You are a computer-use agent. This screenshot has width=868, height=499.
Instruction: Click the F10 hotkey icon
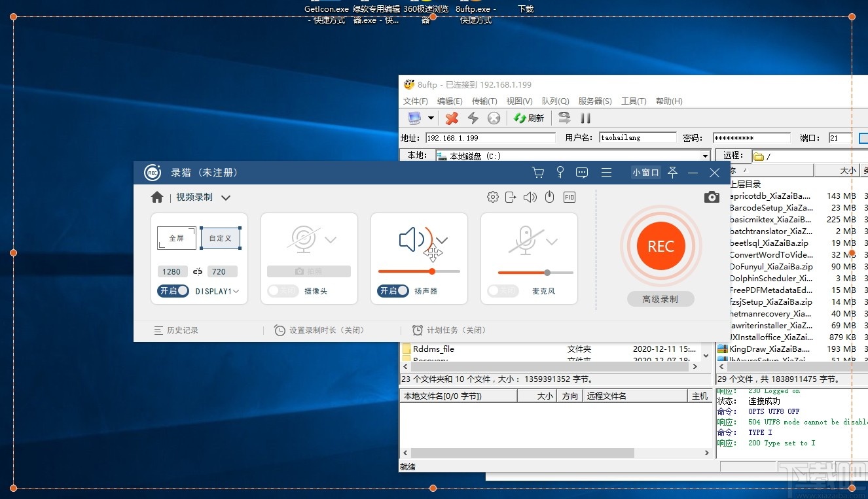pos(569,196)
